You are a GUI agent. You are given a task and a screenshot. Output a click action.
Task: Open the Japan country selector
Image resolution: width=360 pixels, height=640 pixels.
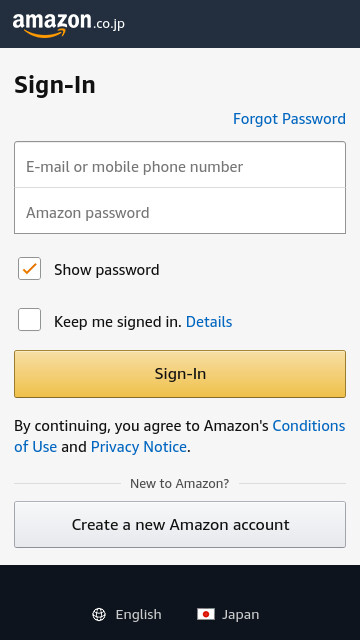tap(228, 614)
